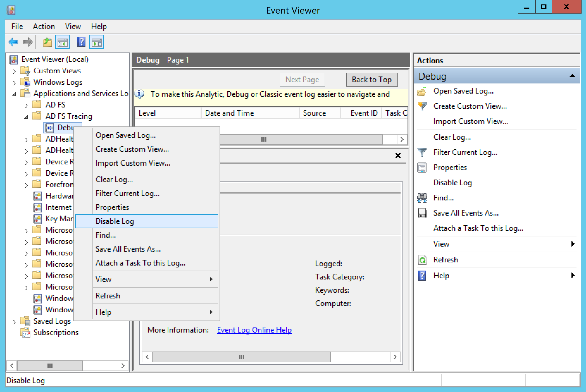The width and height of the screenshot is (586, 392).
Task: Click Show/Hide Console Tree toolbar icon
Action: [x=63, y=42]
